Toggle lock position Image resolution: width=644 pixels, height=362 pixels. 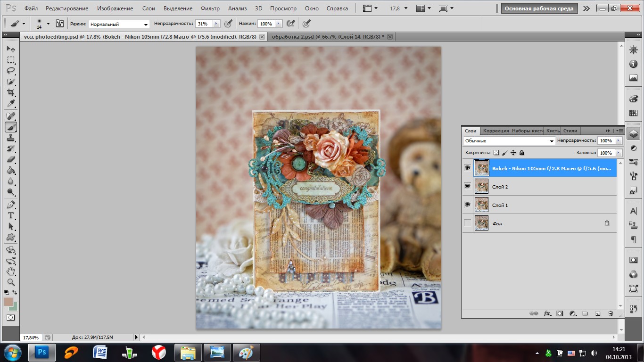[513, 153]
